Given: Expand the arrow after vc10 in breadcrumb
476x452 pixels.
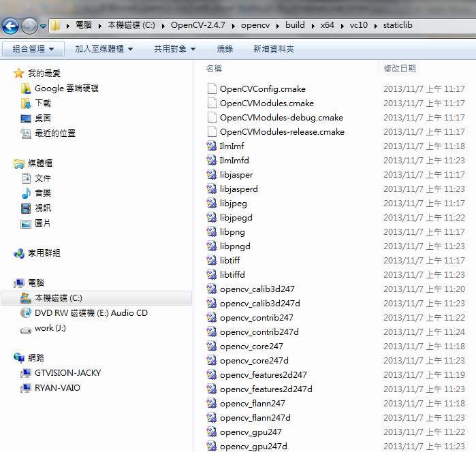Looking at the screenshot, I should click(x=375, y=26).
